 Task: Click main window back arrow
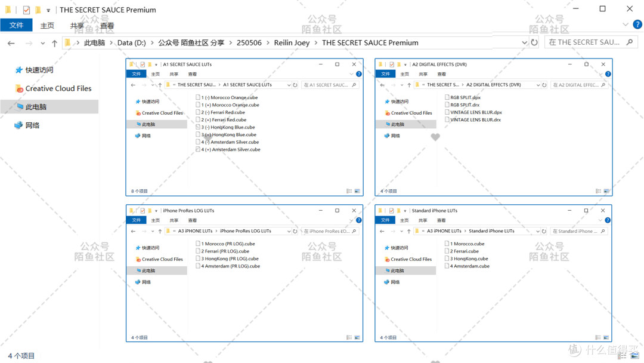(x=11, y=43)
